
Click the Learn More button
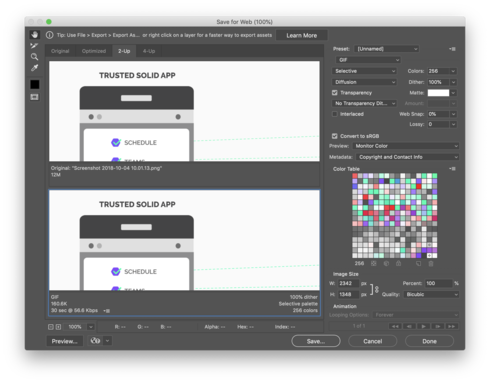[x=302, y=35]
